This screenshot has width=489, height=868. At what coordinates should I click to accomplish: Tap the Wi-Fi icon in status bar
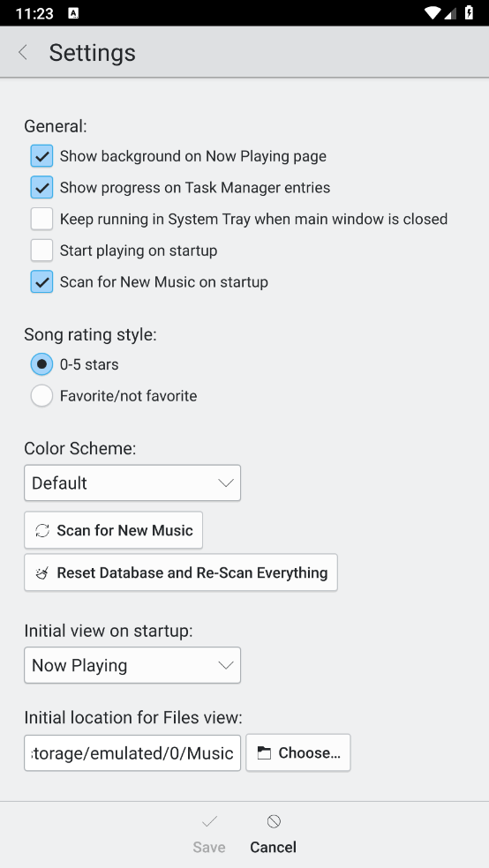point(433,12)
